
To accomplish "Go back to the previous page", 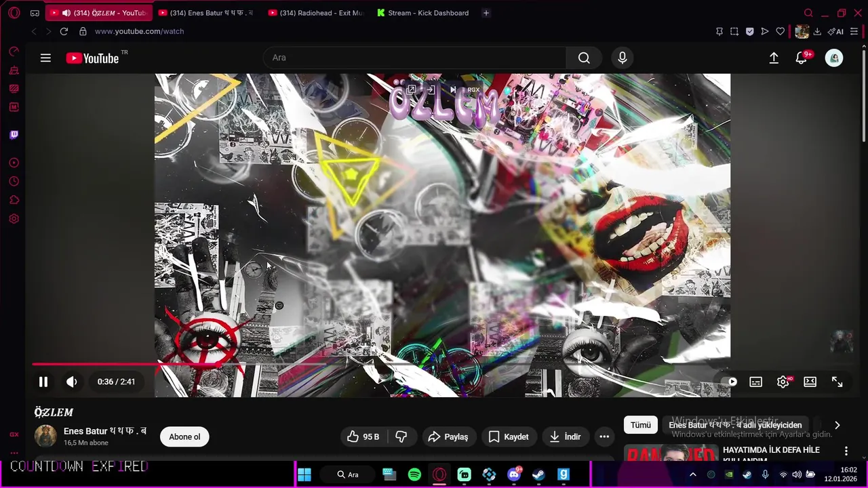I will point(34,31).
